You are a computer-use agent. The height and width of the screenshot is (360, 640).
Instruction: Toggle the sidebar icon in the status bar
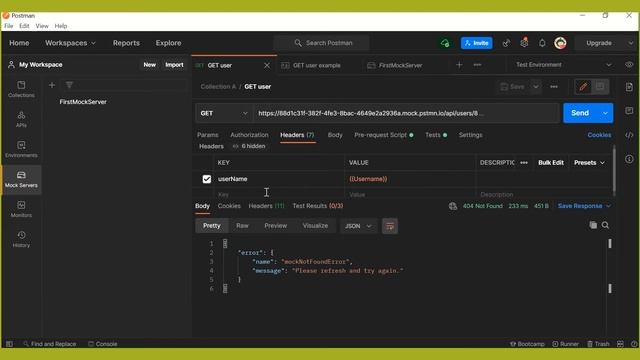pyautogui.click(x=9, y=344)
